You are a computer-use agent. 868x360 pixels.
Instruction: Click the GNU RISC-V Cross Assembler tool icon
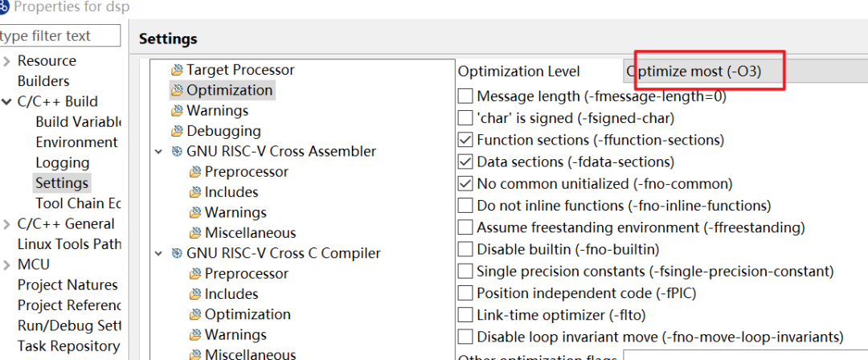coord(177,152)
